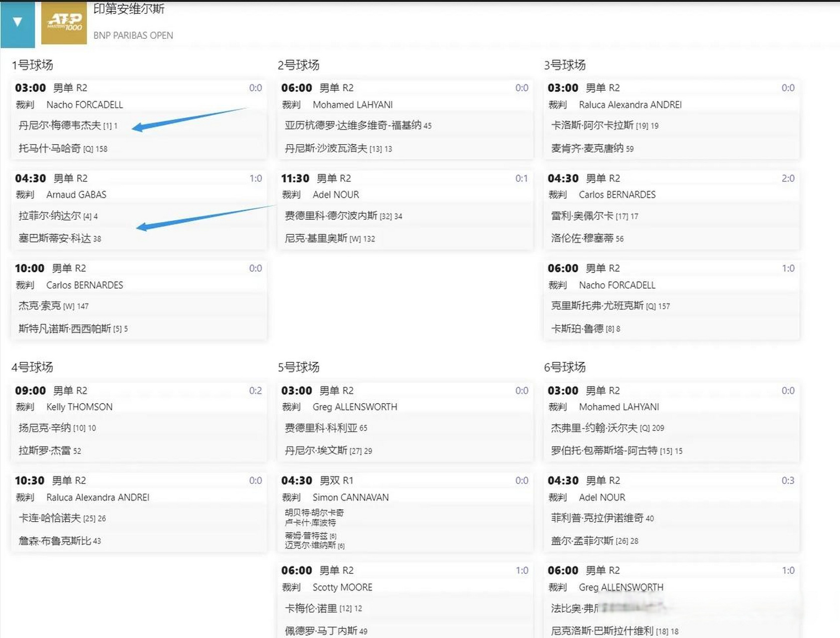840x638 pixels.
Task: Click the 1:0 score of Nadal match
Action: (255, 178)
